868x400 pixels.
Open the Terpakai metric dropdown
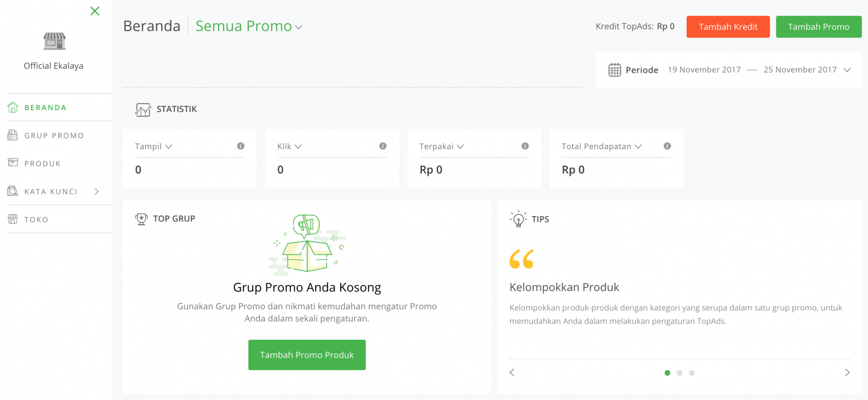click(442, 147)
